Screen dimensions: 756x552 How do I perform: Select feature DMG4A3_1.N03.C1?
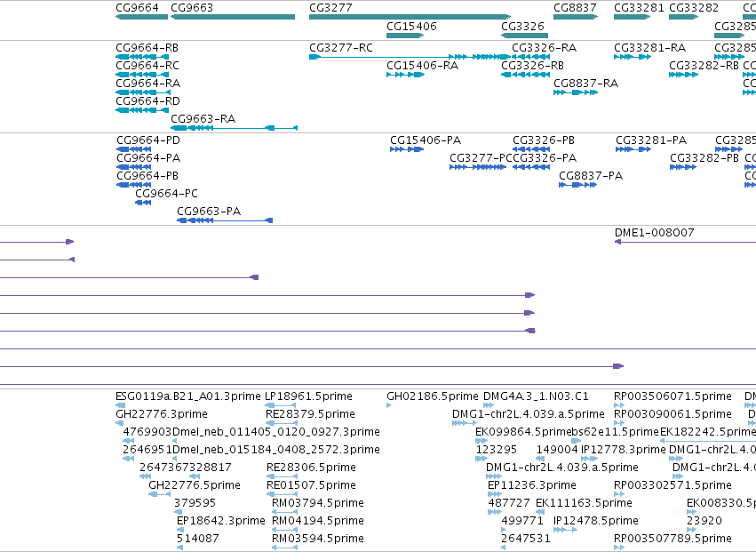[489, 405]
